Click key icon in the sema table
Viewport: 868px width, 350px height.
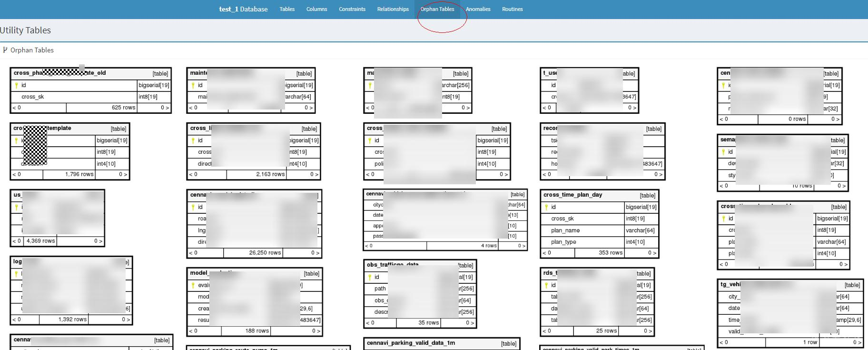coord(723,152)
